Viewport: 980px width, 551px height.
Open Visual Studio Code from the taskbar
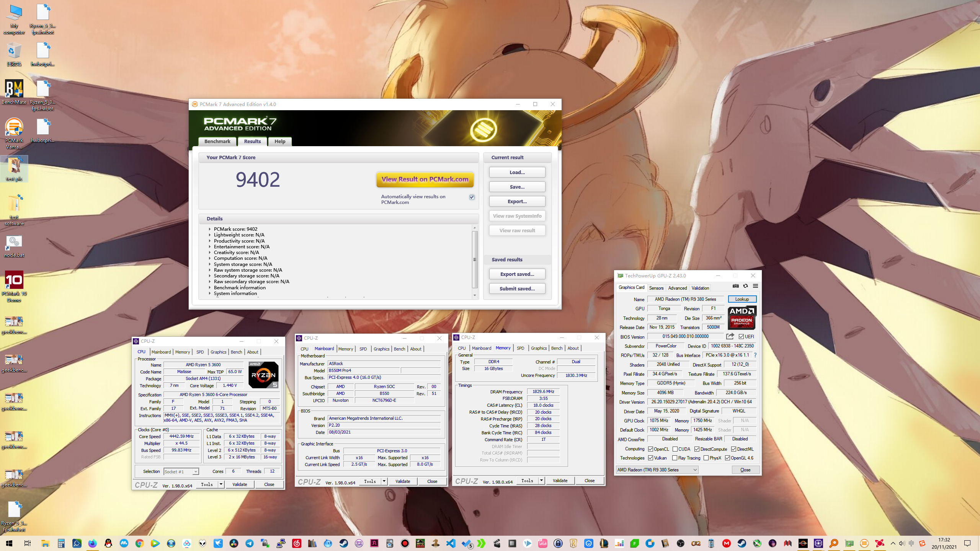[451, 543]
